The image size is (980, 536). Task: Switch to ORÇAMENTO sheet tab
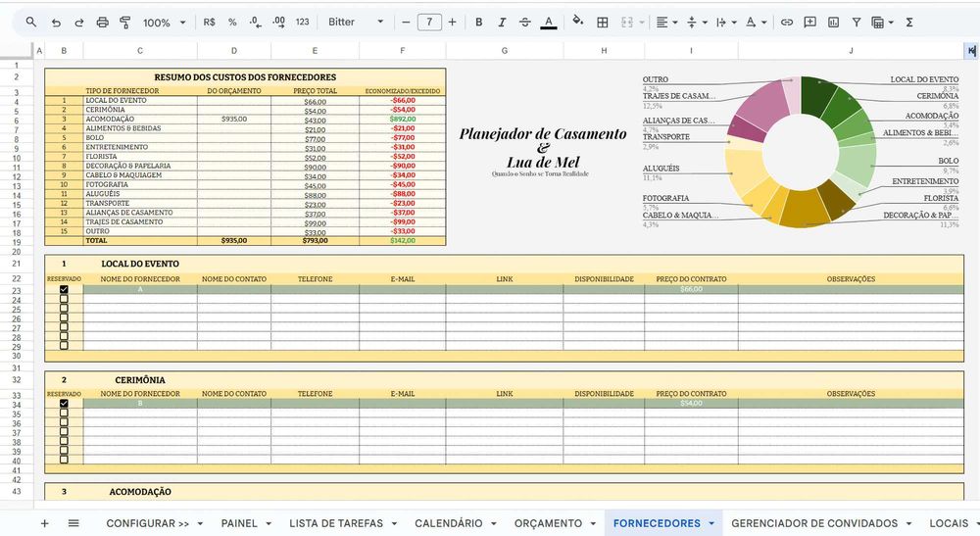[548, 523]
